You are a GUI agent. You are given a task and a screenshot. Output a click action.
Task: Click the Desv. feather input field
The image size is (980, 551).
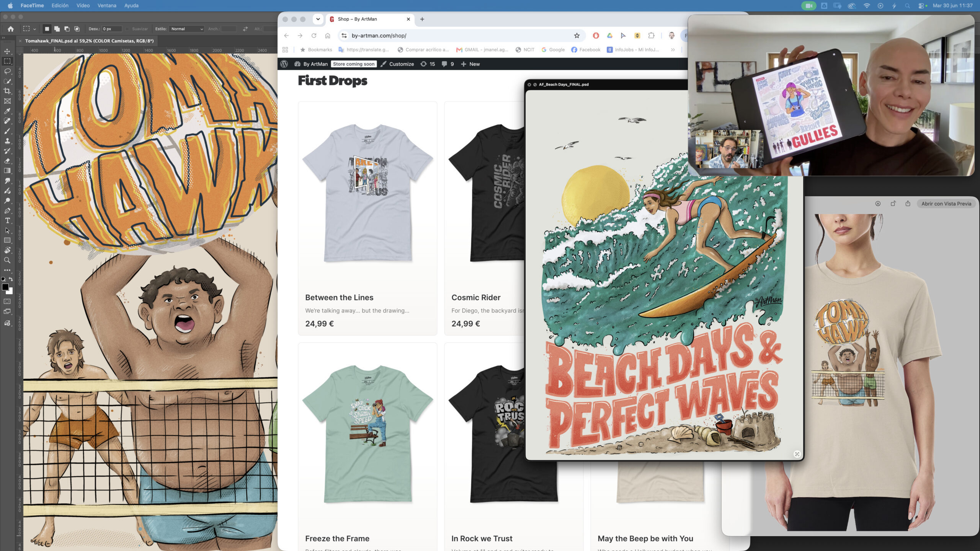coord(112,29)
